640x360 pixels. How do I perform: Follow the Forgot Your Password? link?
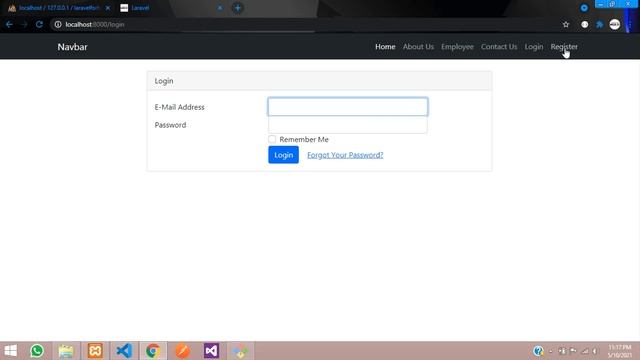(345, 155)
